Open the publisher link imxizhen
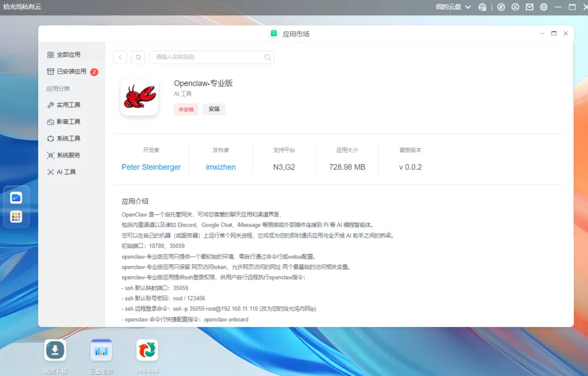 (x=220, y=167)
